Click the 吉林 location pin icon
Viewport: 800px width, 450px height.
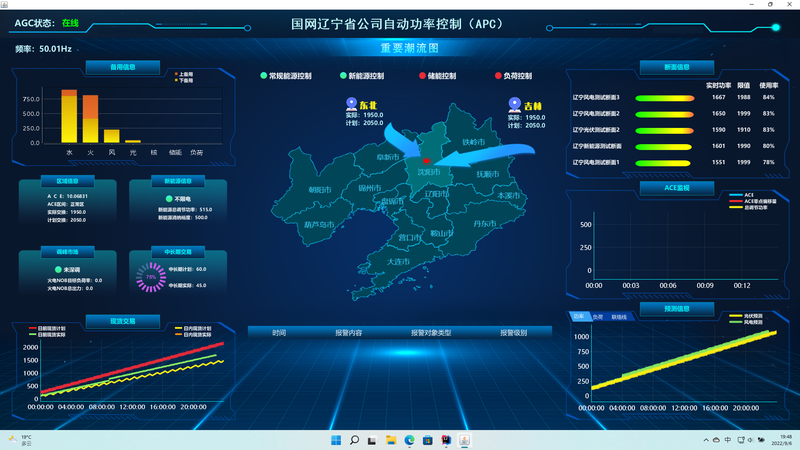pyautogui.click(x=515, y=105)
